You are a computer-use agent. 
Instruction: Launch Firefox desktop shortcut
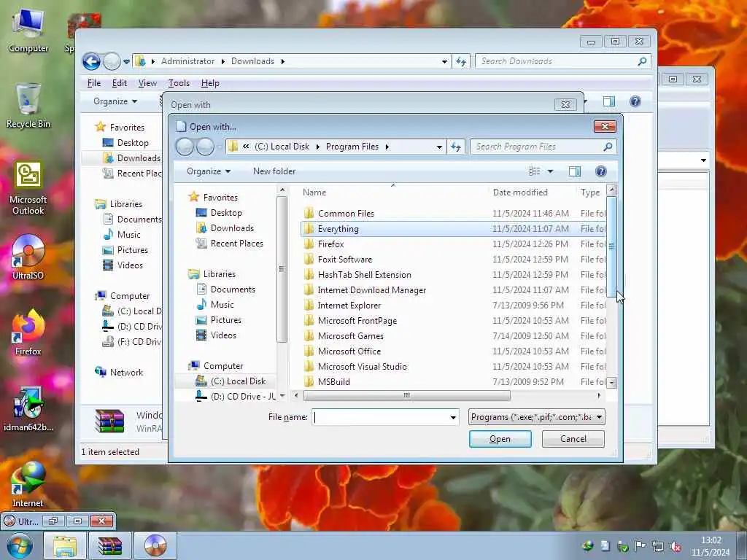point(28,332)
